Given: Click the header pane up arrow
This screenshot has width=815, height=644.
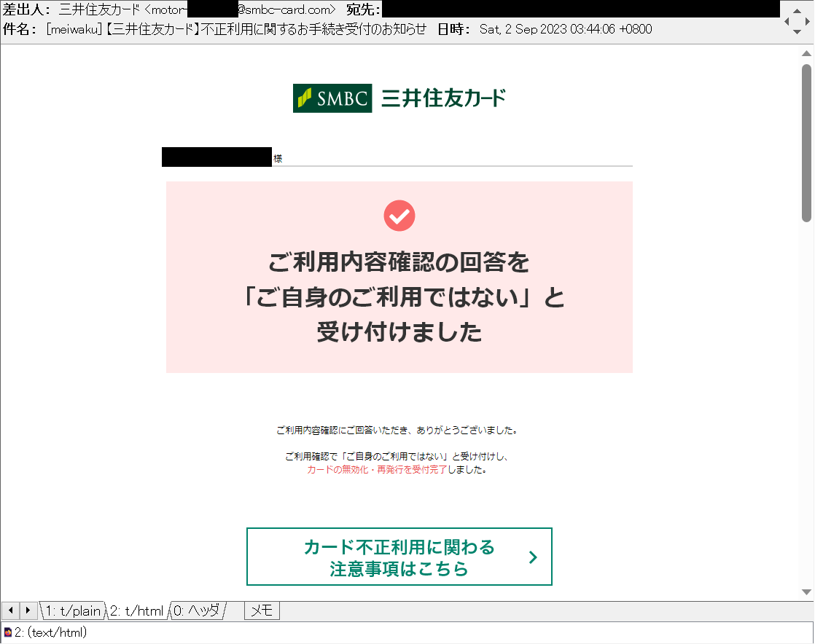Looking at the screenshot, I should (x=796, y=10).
